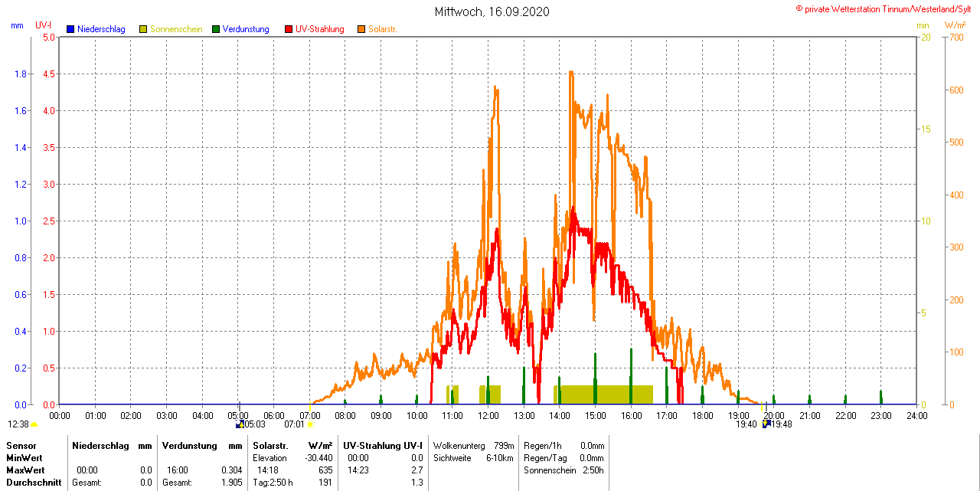The height and width of the screenshot is (491, 980).
Task: Click the Sonnenschein total 2:50h
Action: click(x=593, y=470)
